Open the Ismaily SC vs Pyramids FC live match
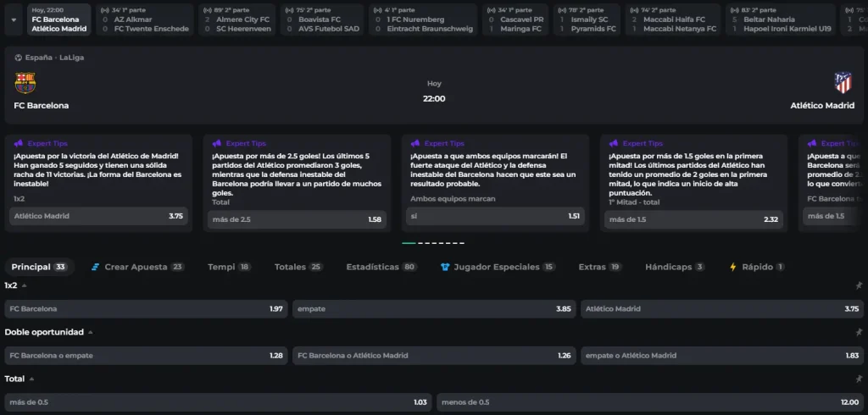 pyautogui.click(x=587, y=19)
